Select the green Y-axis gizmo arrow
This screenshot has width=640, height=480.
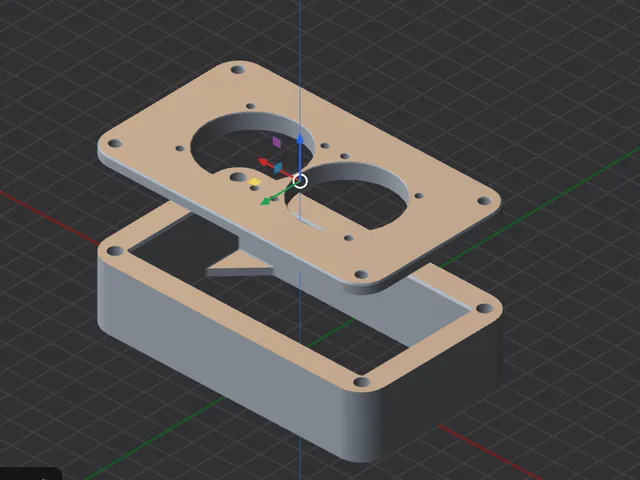point(266,200)
